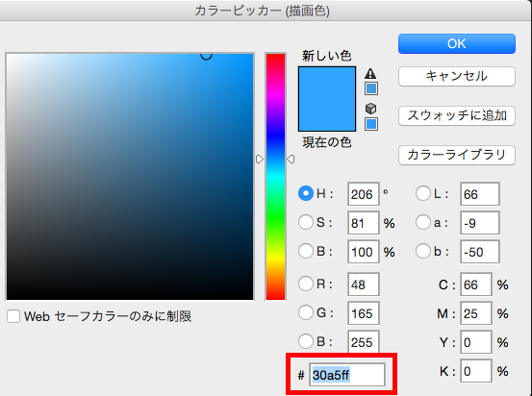Click the brightness field showing 100
Viewport: 532px width, 396px height.
tap(363, 252)
